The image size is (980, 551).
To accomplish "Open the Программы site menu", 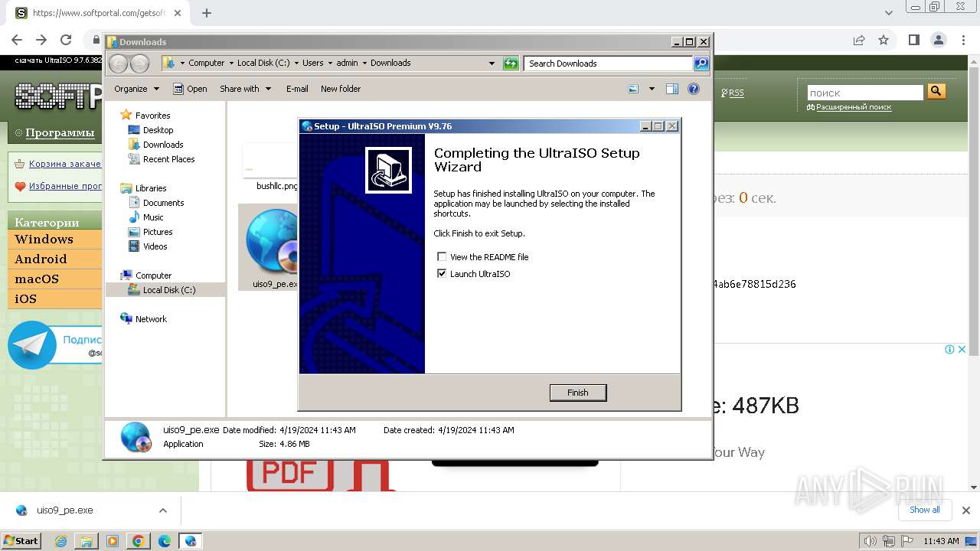I will (60, 132).
